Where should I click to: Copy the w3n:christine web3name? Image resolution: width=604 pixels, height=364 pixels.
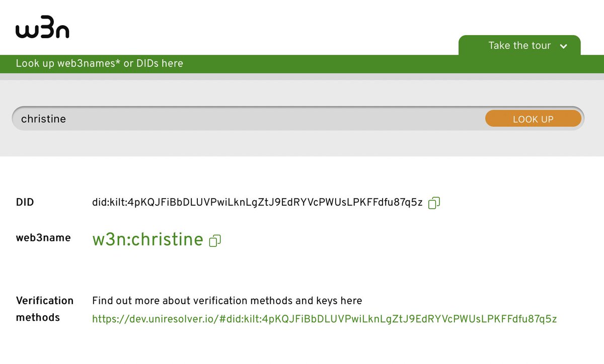215,240
